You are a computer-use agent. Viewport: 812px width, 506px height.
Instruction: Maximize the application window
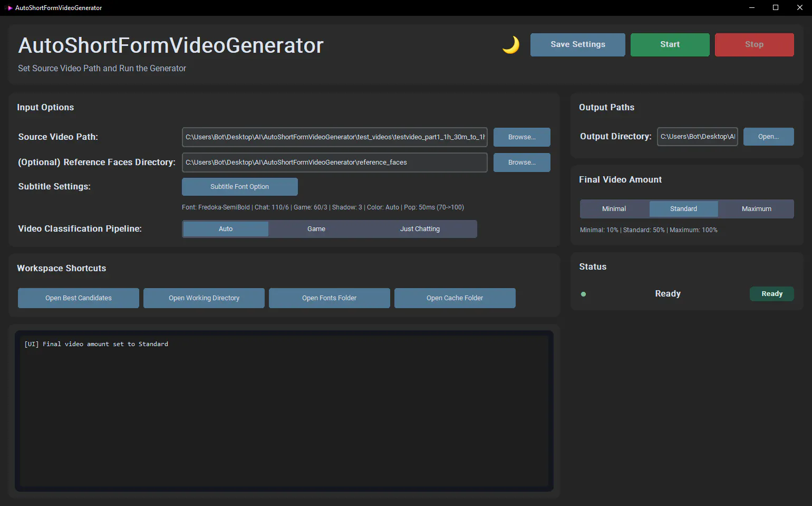point(776,7)
